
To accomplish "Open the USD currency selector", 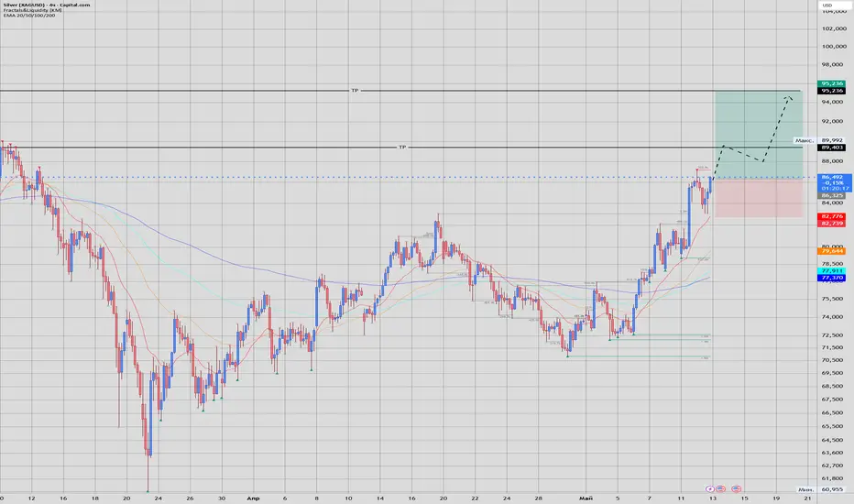I will coord(827,5).
